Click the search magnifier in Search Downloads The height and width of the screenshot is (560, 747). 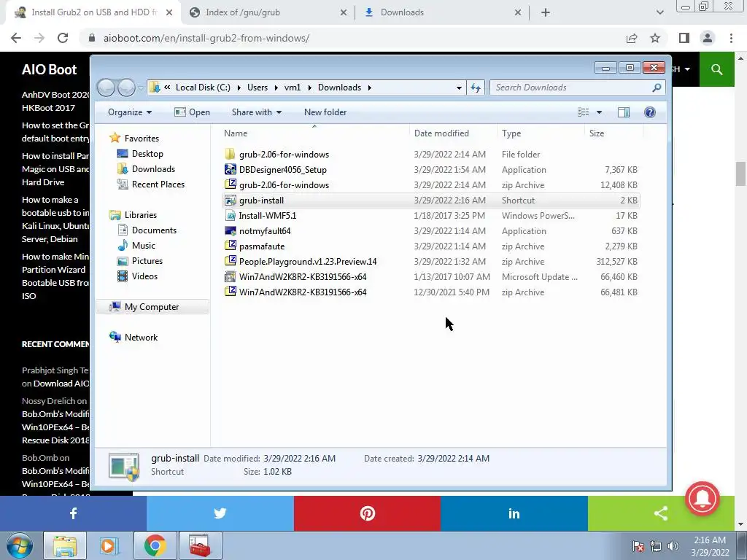tap(657, 87)
